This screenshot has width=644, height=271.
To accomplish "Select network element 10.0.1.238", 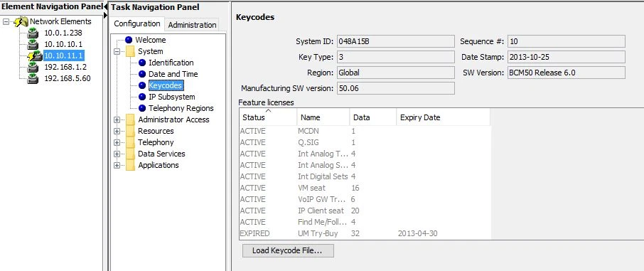I will tap(63, 33).
